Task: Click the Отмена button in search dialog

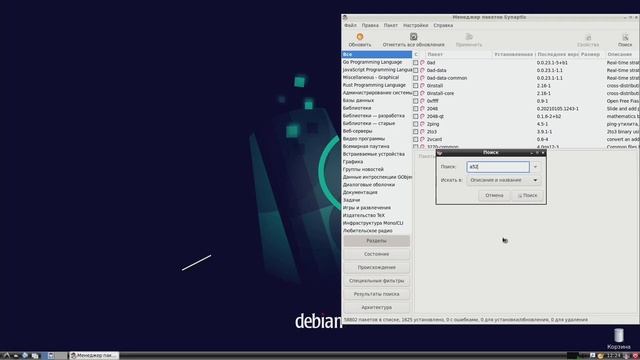Action: [x=494, y=196]
